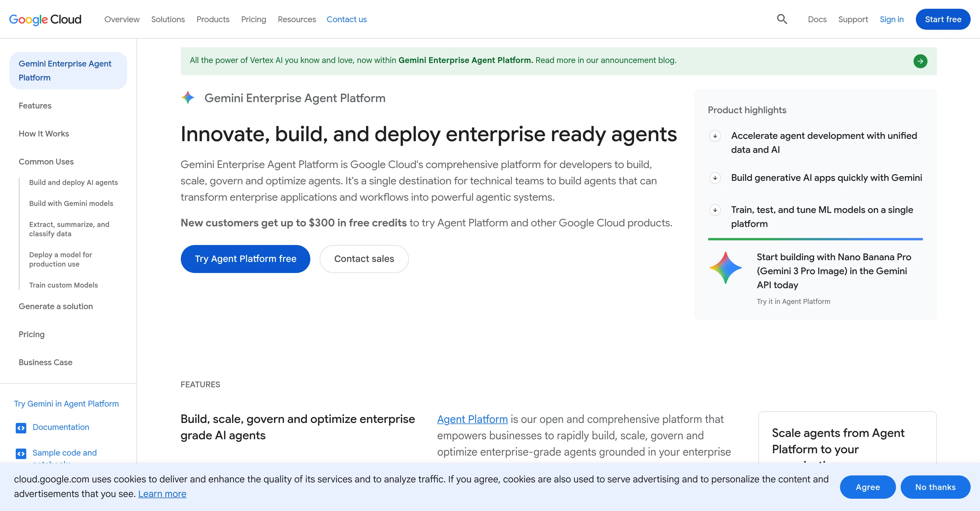Expand Accelerate agent development highlight arrow
This screenshot has width=980, height=511.
(x=715, y=136)
